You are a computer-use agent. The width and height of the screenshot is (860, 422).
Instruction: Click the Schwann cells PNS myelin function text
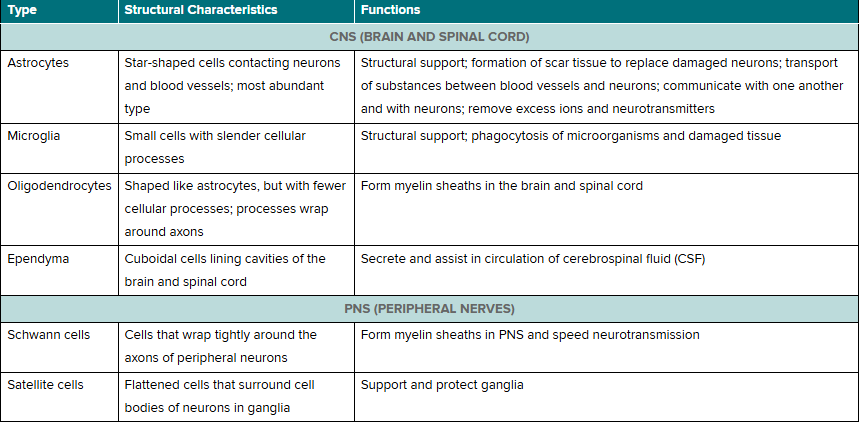[x=530, y=335]
